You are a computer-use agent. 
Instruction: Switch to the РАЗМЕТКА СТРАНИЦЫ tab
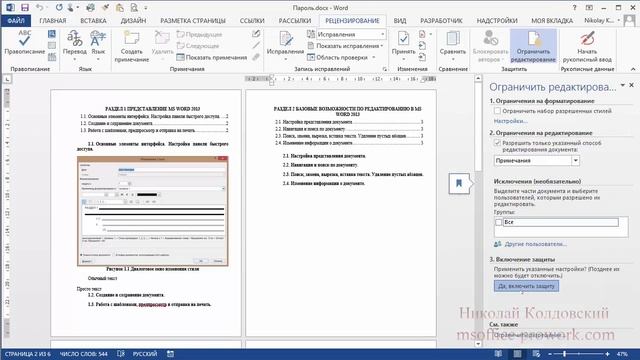pyautogui.click(x=193, y=20)
